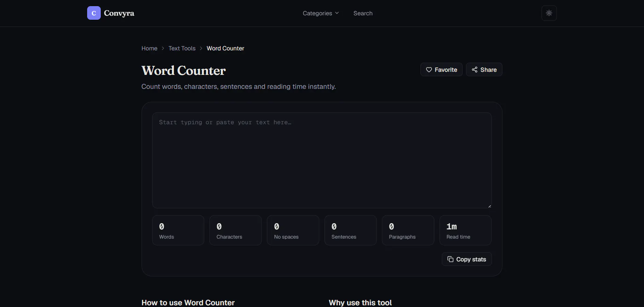644x307 pixels.
Task: Focus the text input area
Action: pyautogui.click(x=322, y=160)
